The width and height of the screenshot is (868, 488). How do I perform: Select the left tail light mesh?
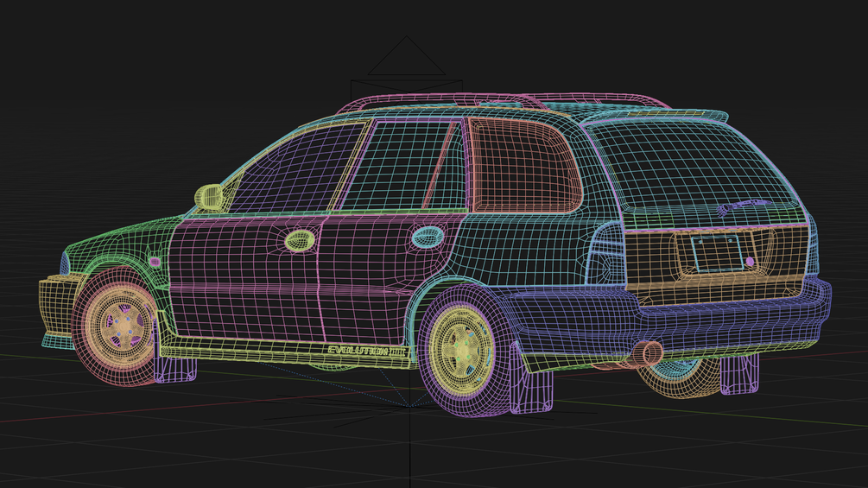pyautogui.click(x=605, y=254)
